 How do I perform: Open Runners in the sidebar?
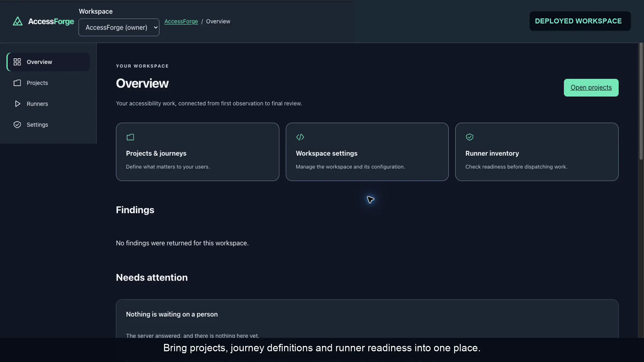[x=48, y=104]
